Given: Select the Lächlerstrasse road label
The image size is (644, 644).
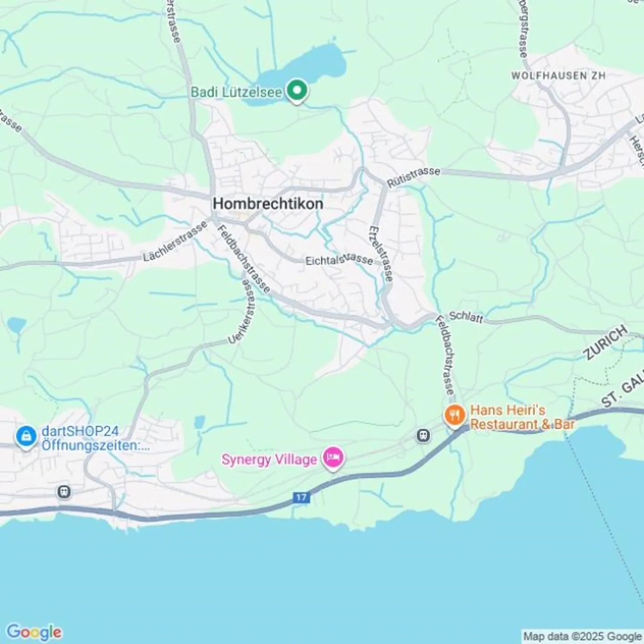Looking at the screenshot, I should pos(175,241).
